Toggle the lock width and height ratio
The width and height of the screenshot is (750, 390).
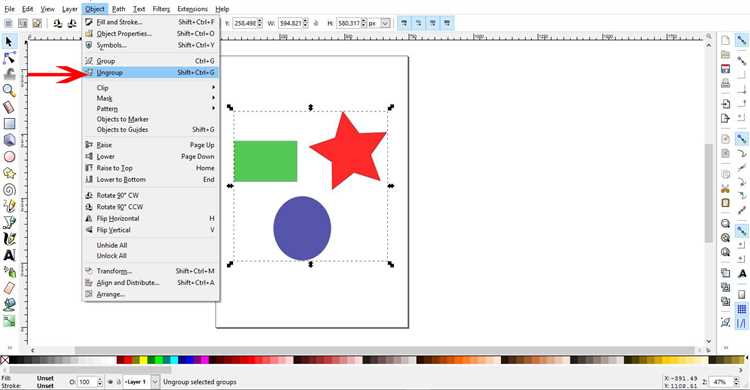(x=316, y=23)
